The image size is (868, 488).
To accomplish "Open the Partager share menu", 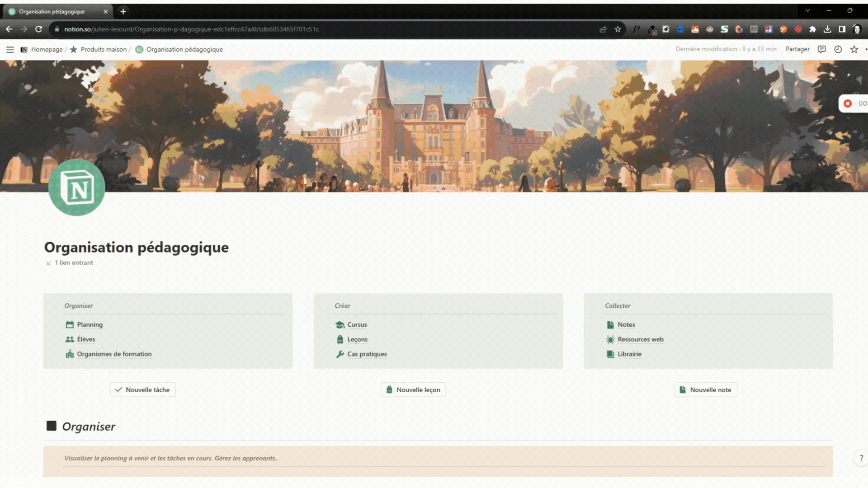I will pyautogui.click(x=797, y=49).
